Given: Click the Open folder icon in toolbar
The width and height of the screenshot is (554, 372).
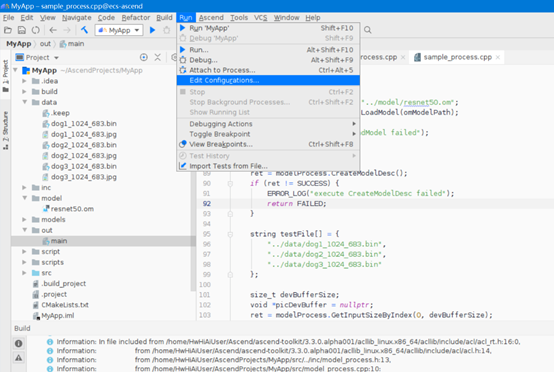Looking at the screenshot, I should (x=8, y=30).
